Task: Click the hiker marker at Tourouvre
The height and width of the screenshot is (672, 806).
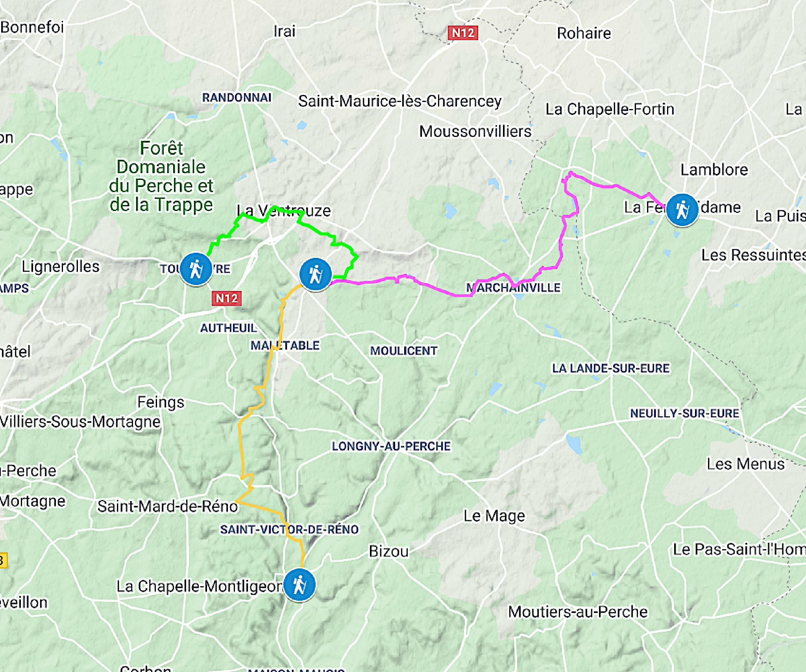Action: 196,269
